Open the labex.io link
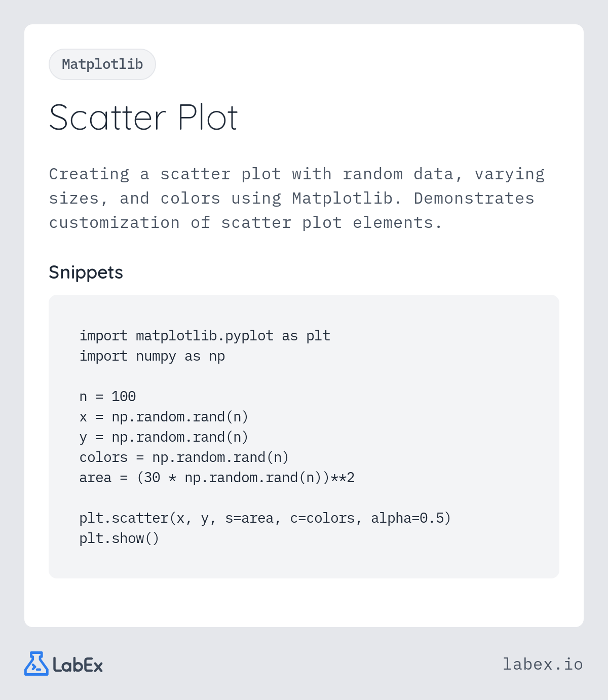Viewport: 608px width, 700px height. click(543, 664)
